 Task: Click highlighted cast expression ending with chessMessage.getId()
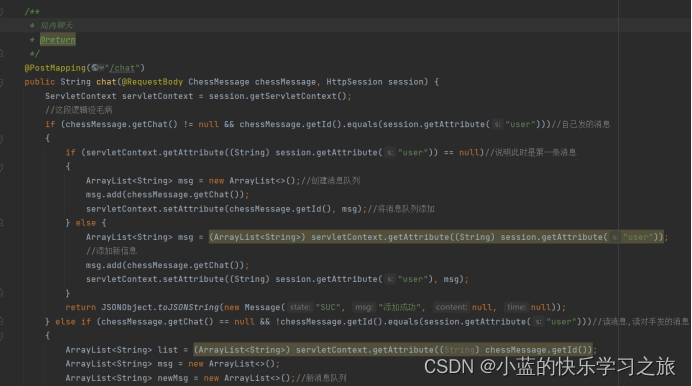click(x=393, y=350)
